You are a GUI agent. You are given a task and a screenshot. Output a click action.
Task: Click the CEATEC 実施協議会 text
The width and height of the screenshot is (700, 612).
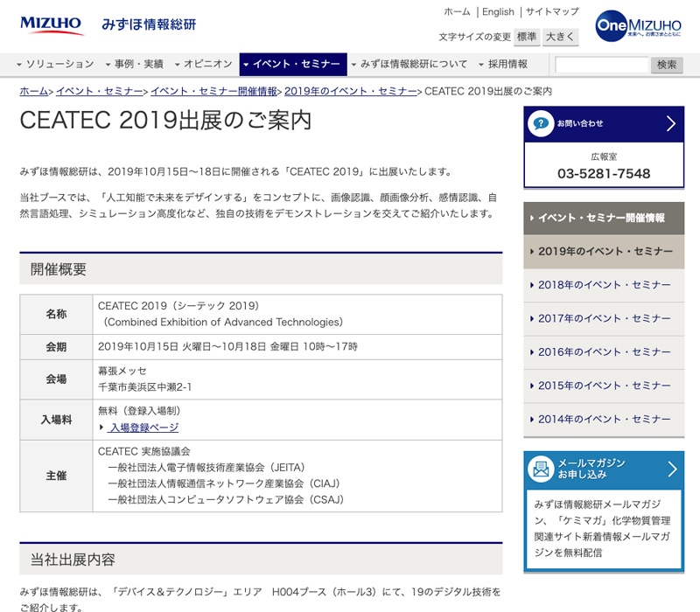click(x=143, y=451)
